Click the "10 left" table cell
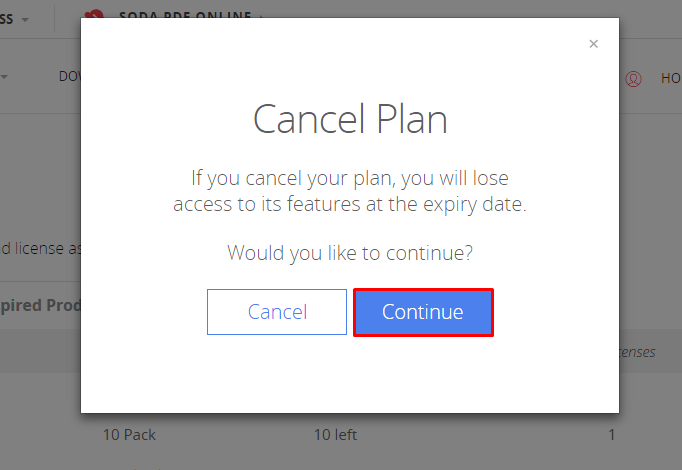Viewport: 682px width, 470px height. (335, 435)
